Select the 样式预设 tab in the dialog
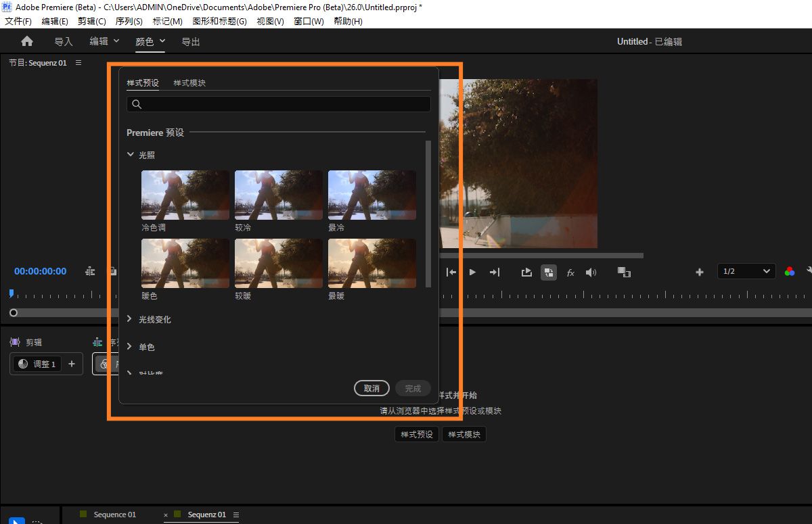The height and width of the screenshot is (524, 812). point(143,82)
